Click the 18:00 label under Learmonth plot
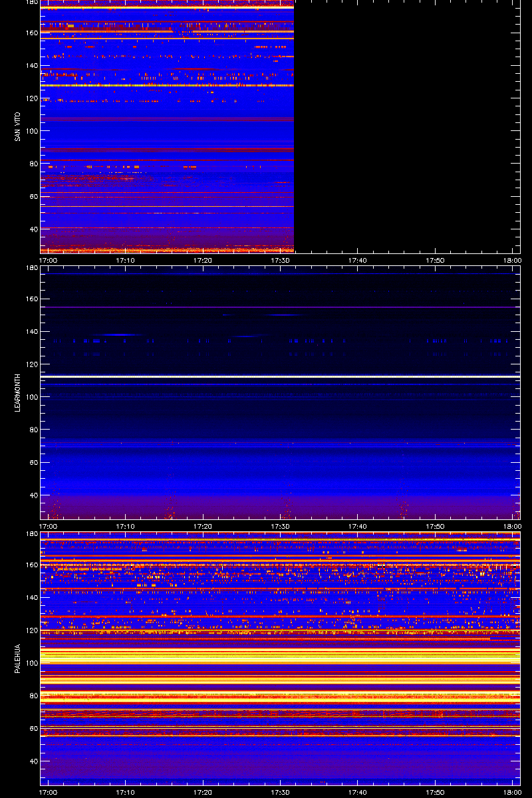 512,526
